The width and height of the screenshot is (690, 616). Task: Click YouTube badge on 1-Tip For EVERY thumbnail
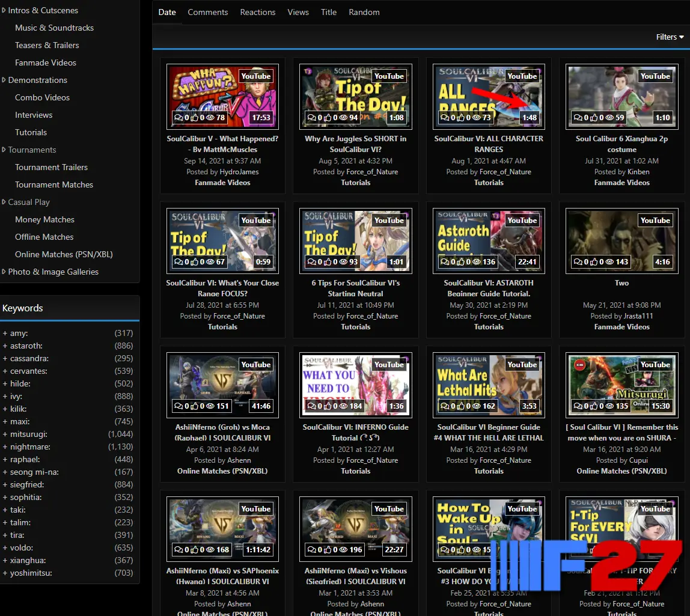pos(655,509)
